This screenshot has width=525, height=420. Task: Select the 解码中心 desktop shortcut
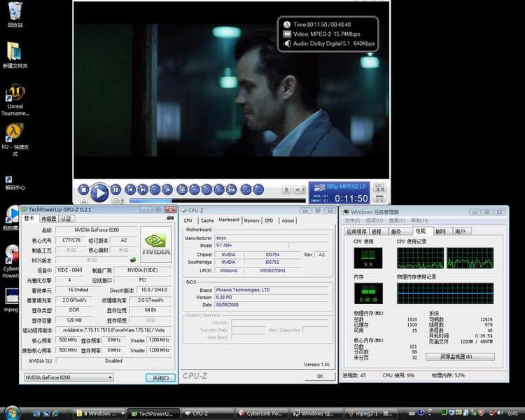(x=15, y=183)
